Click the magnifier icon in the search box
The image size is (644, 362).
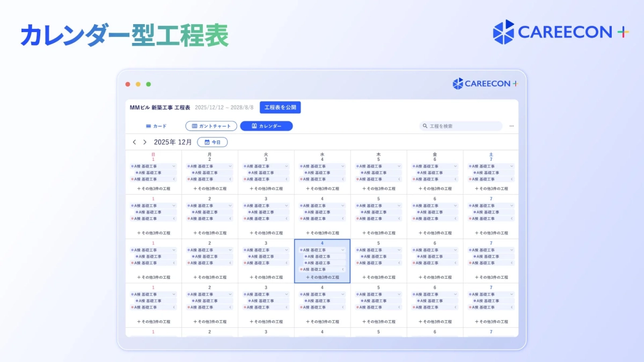424,125
